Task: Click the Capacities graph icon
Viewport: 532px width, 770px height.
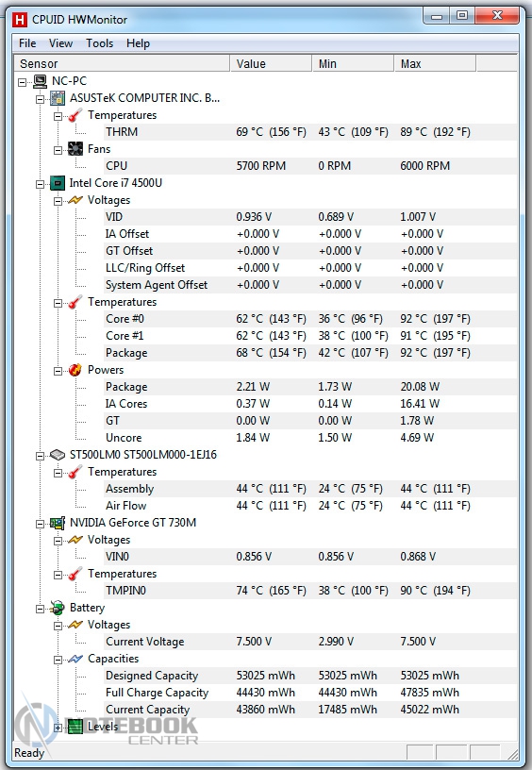Action: pos(75,659)
